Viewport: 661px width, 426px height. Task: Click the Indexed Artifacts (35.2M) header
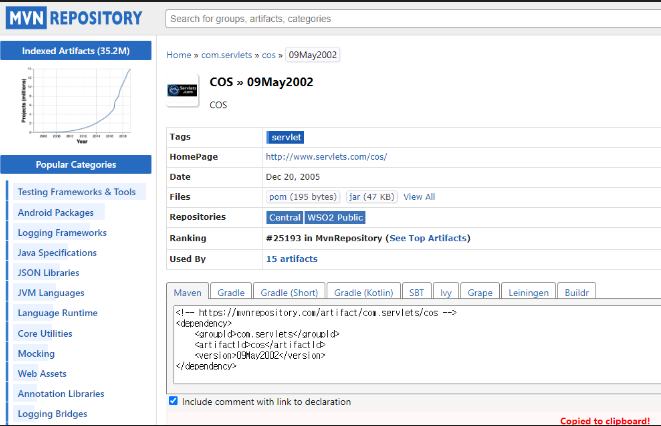click(76, 51)
